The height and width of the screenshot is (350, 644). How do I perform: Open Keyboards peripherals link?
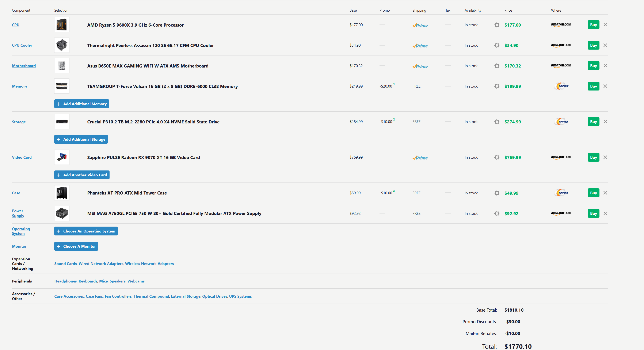click(88, 281)
